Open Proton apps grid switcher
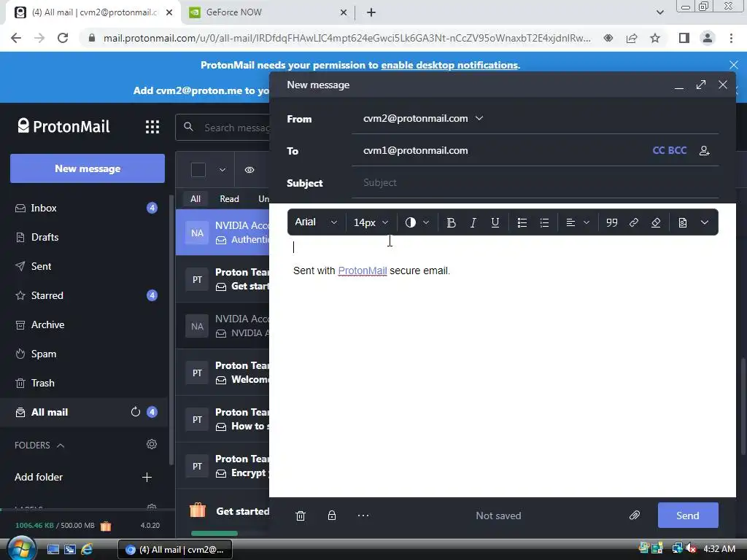Viewport: 747px width, 560px height. click(x=152, y=127)
